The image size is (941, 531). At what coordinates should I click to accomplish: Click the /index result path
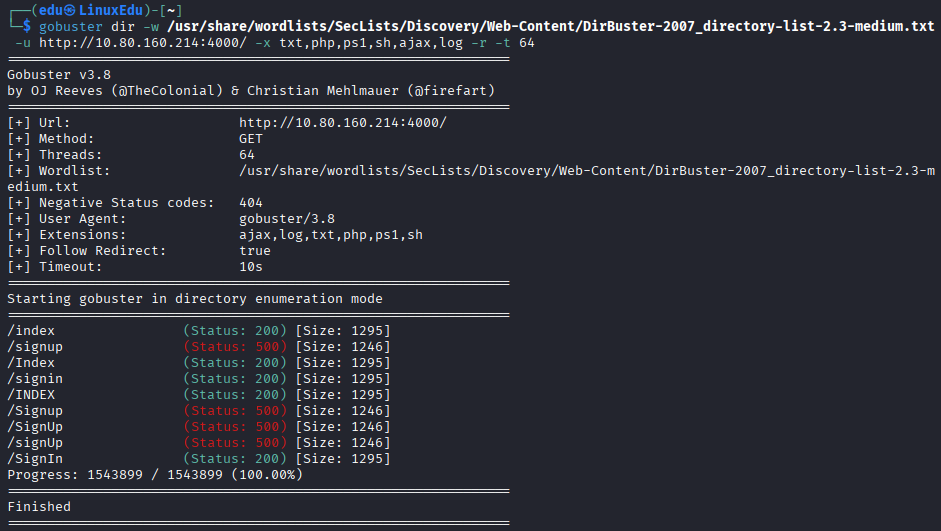(31, 331)
